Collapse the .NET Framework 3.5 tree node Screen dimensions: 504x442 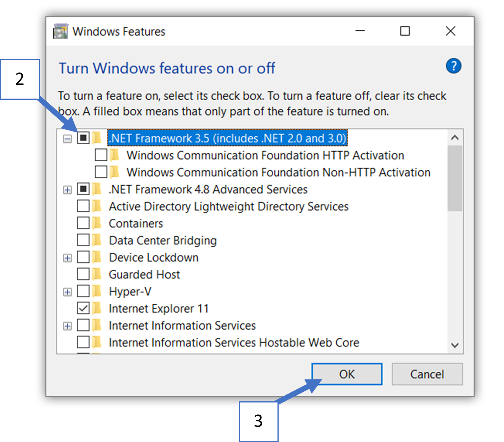coord(67,139)
